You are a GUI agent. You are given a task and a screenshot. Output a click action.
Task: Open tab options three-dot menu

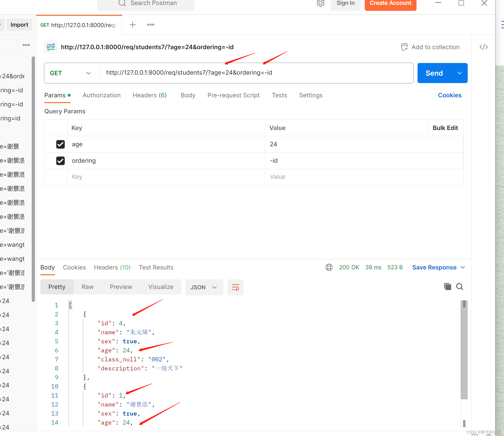tap(150, 24)
